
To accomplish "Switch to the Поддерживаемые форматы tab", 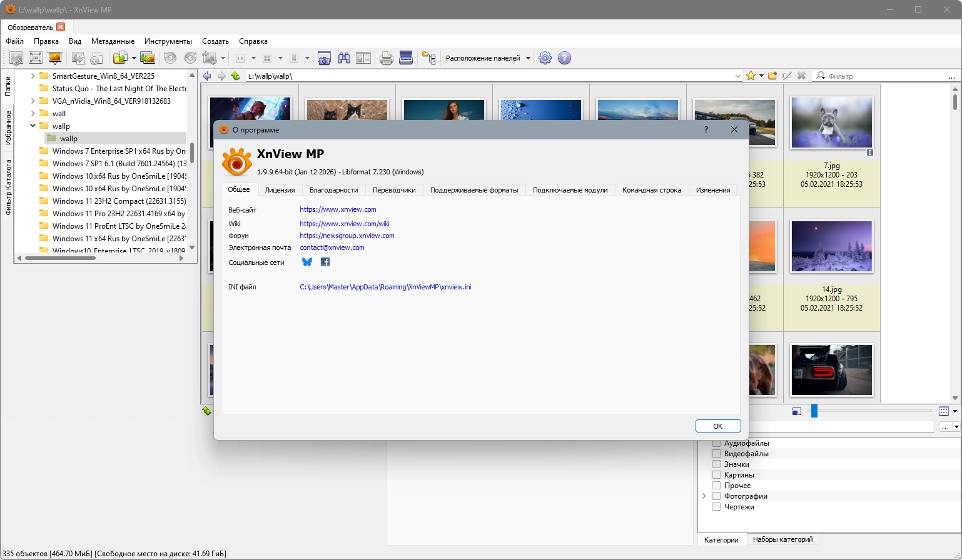I will [474, 190].
